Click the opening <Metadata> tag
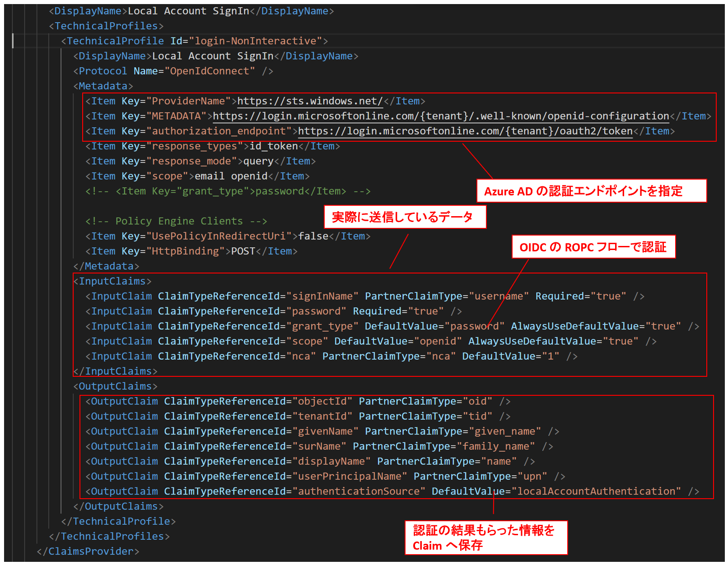 click(x=103, y=86)
